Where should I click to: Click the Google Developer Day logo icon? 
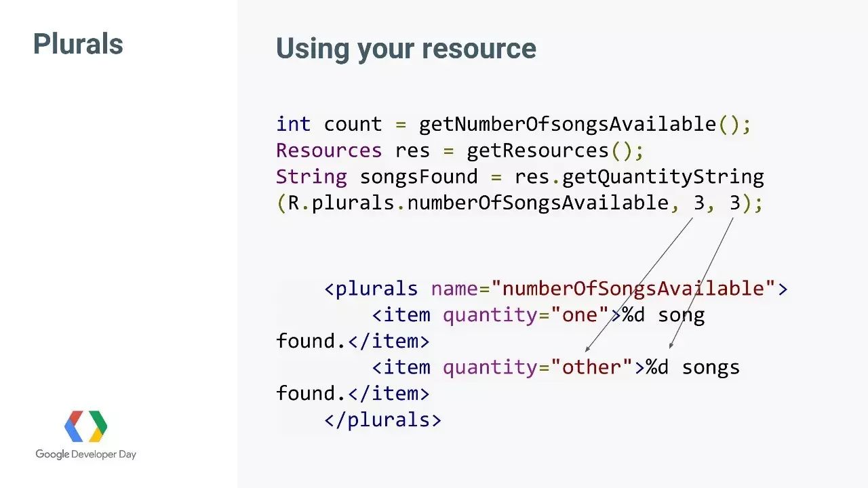[x=85, y=426]
